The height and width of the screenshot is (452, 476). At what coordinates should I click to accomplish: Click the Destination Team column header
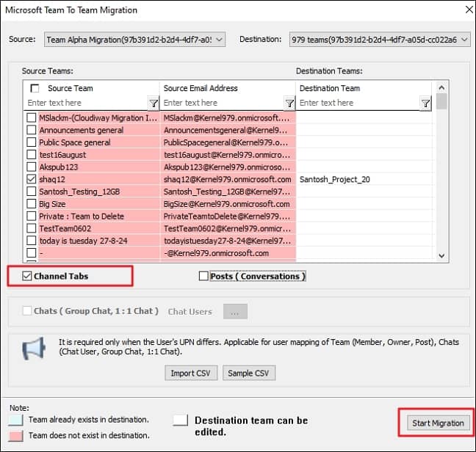point(330,88)
